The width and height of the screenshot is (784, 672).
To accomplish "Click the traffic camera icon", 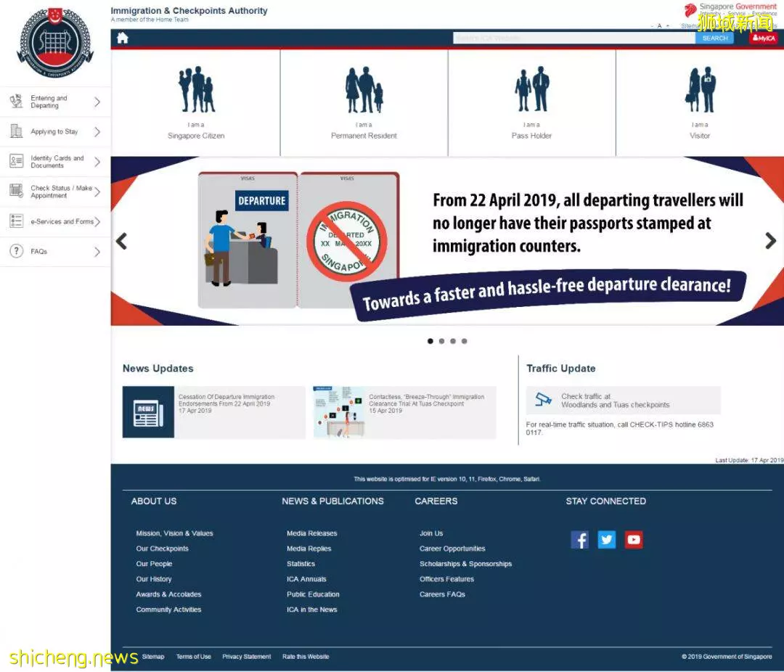I will click(x=543, y=400).
